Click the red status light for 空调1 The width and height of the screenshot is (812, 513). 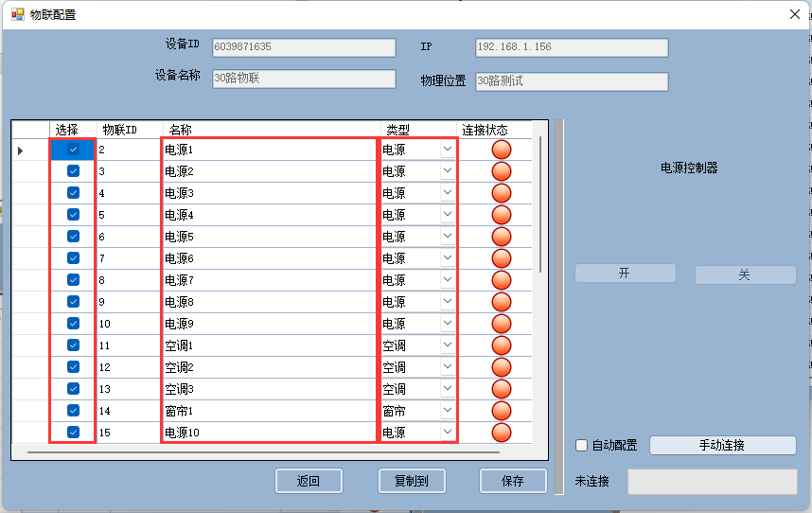click(x=502, y=345)
